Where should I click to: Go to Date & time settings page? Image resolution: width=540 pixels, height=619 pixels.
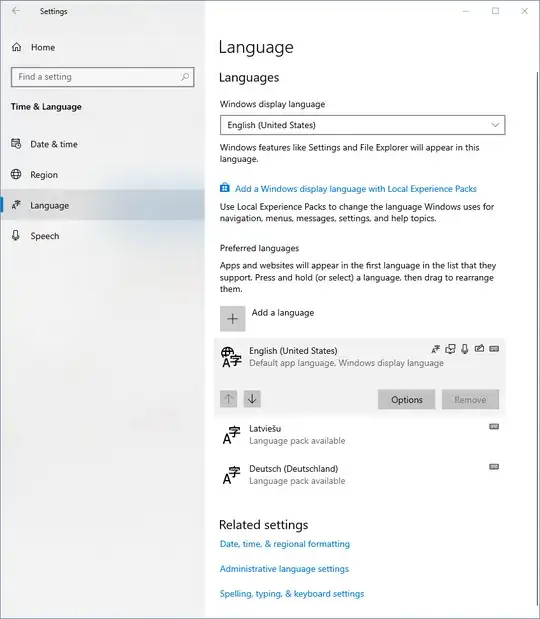(x=103, y=144)
